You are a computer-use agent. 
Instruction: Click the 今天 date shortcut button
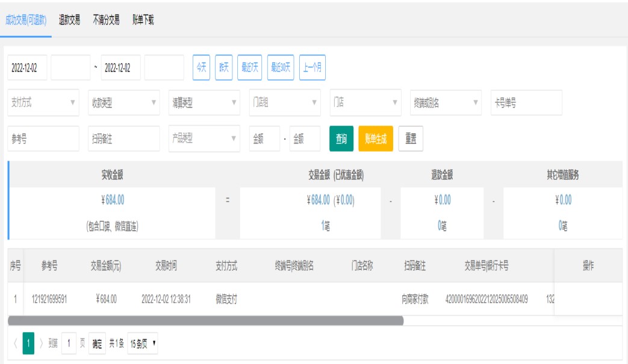click(x=201, y=67)
